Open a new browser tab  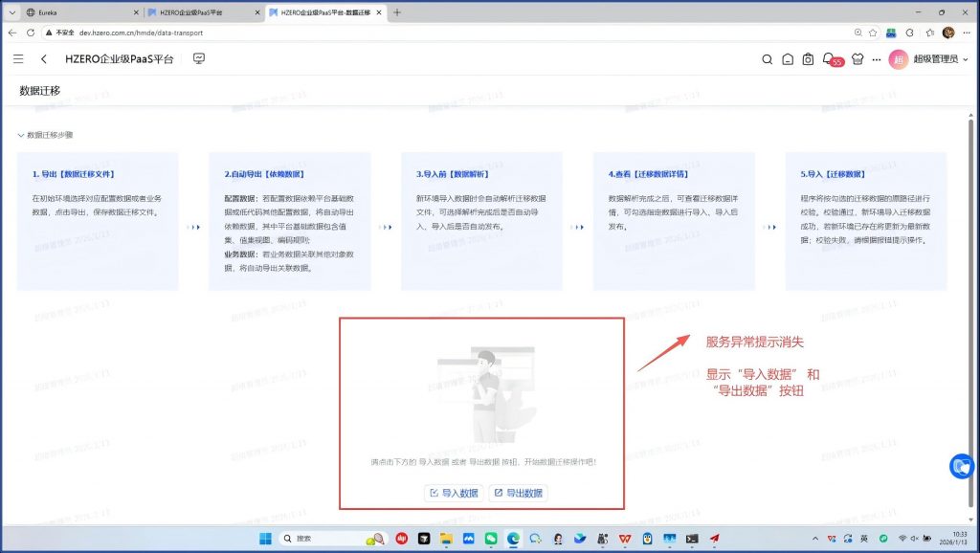(397, 12)
